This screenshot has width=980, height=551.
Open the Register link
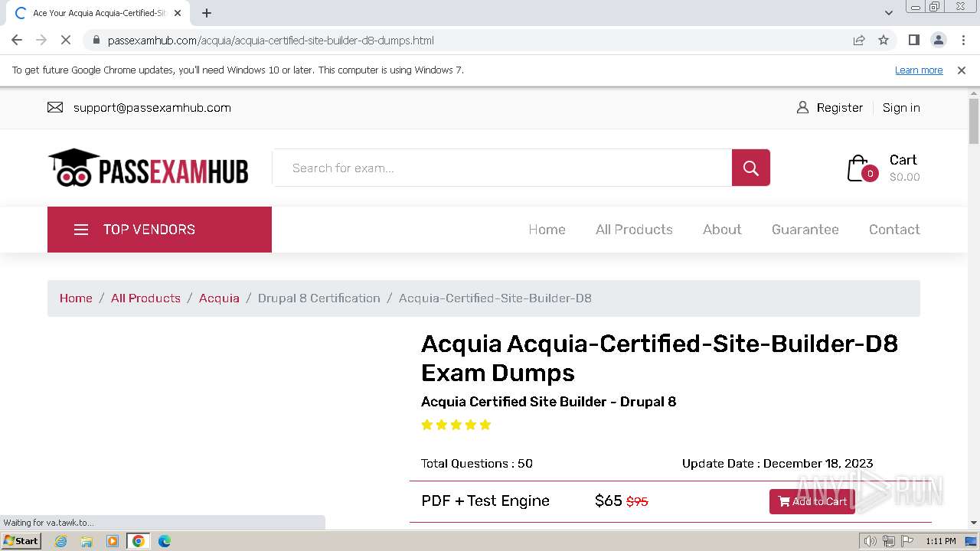(x=839, y=108)
